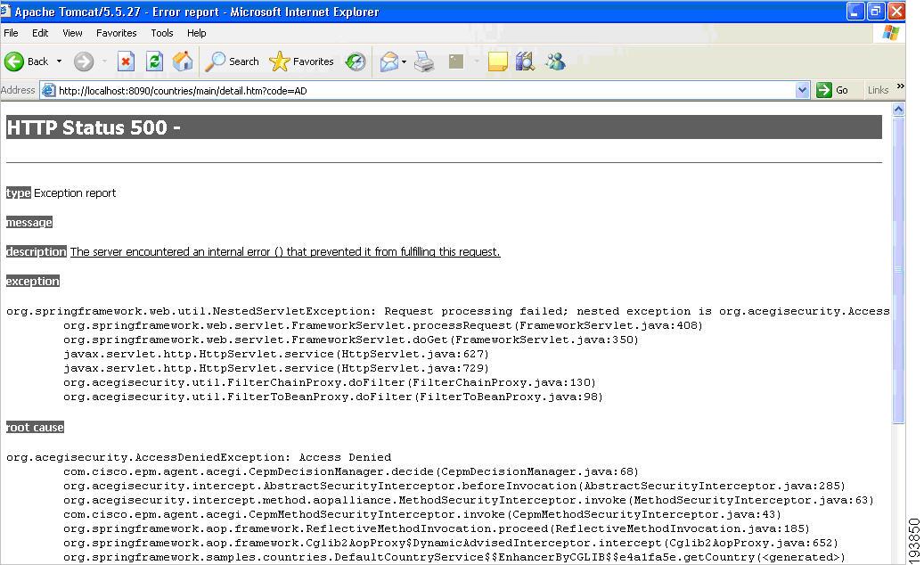The width and height of the screenshot is (924, 565).
Task: Click the ReflectiveMethodInvocation.proceed stack line
Action: click(x=437, y=528)
